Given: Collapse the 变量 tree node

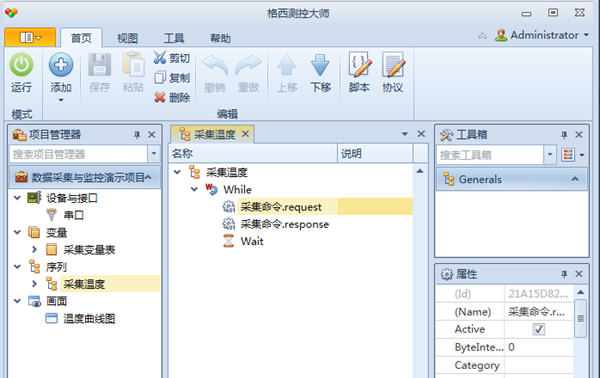Looking at the screenshot, I should 17,232.
